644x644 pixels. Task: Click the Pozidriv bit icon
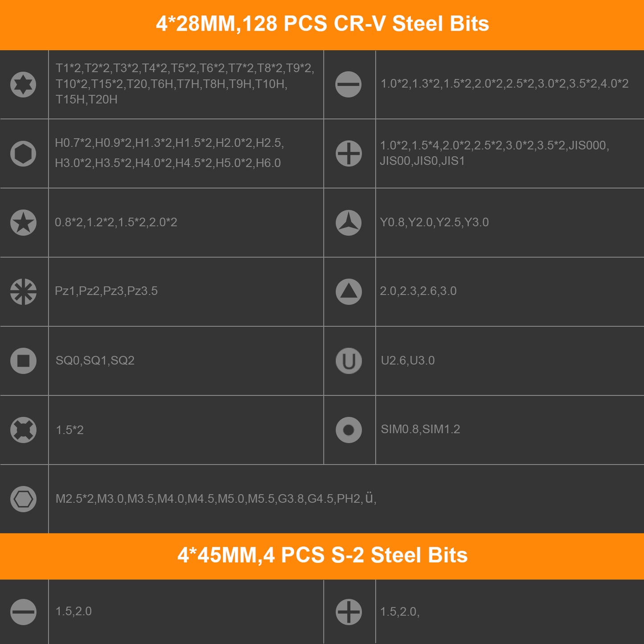point(23,291)
